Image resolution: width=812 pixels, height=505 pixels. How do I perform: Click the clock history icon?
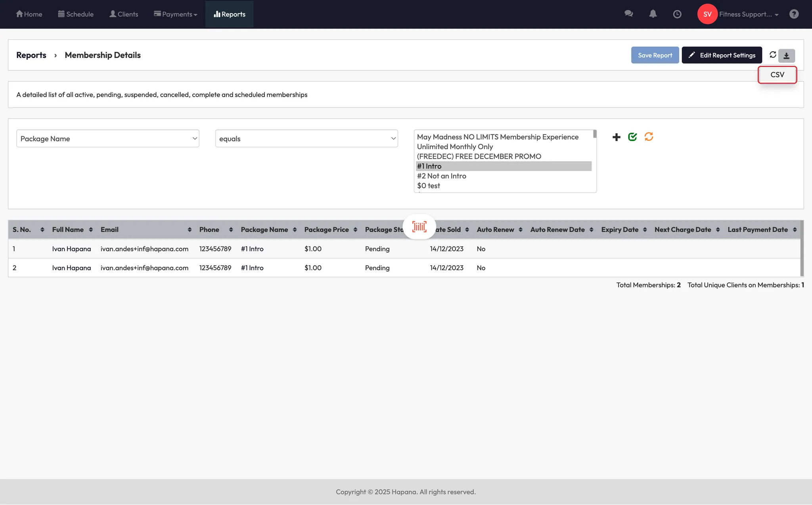(x=677, y=14)
